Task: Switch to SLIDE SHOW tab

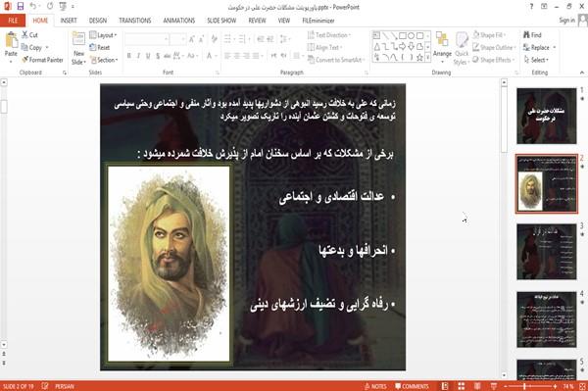Action: [221, 21]
